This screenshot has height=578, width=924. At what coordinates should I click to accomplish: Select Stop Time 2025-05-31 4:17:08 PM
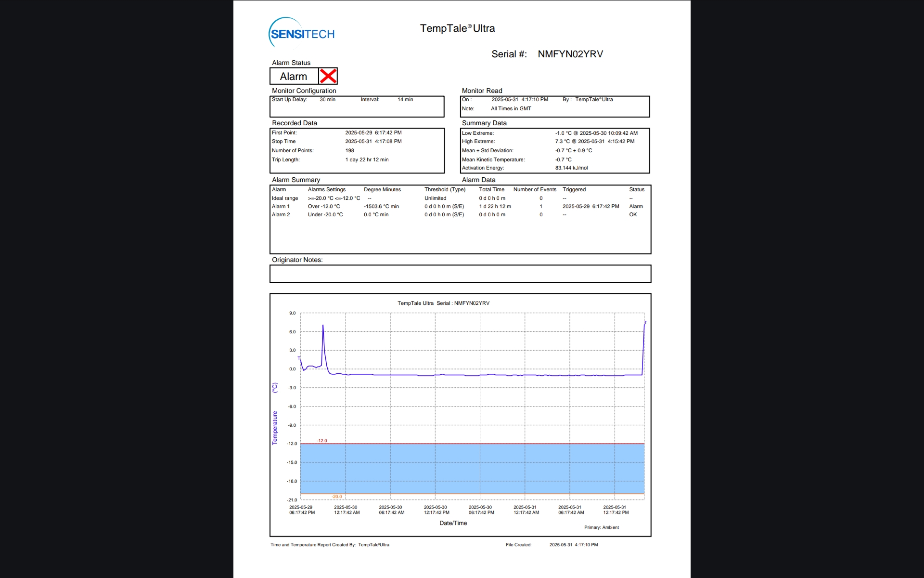click(x=373, y=142)
